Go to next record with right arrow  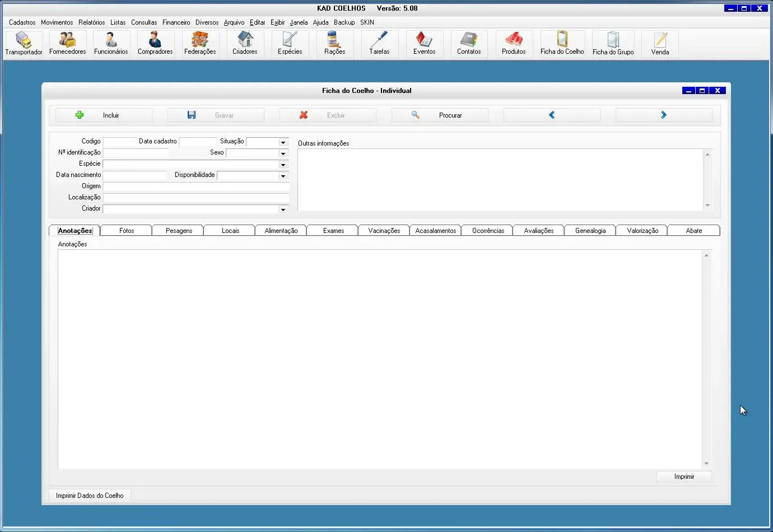click(664, 115)
